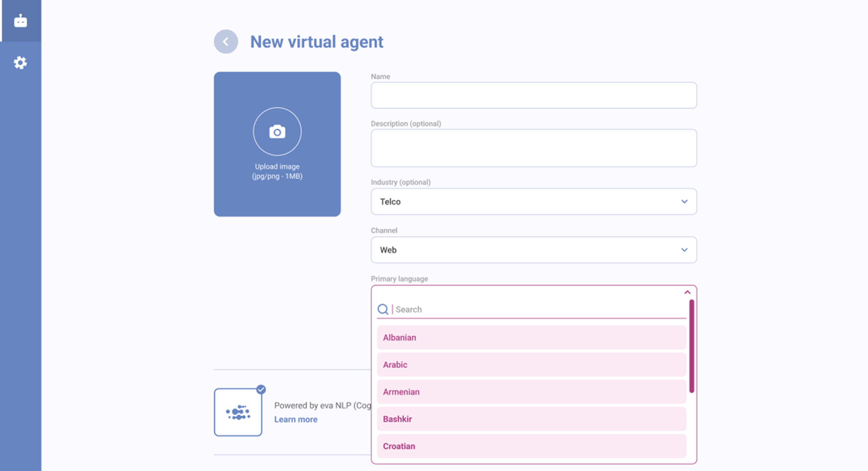This screenshot has height=471, width=868.
Task: Click the search magnifier icon
Action: [383, 309]
